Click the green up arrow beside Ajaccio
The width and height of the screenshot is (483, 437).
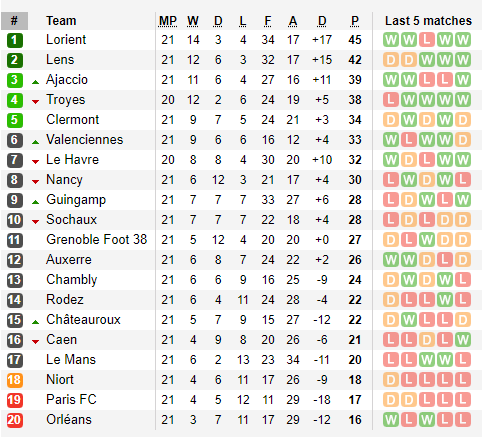coord(35,82)
